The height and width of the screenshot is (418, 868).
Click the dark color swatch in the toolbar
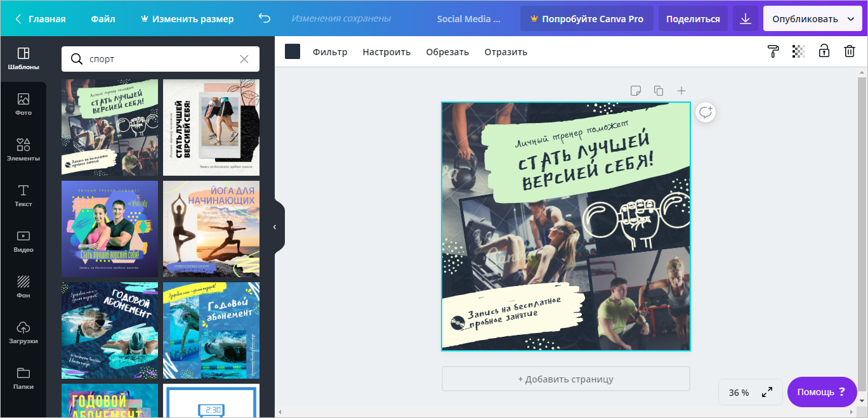click(293, 51)
